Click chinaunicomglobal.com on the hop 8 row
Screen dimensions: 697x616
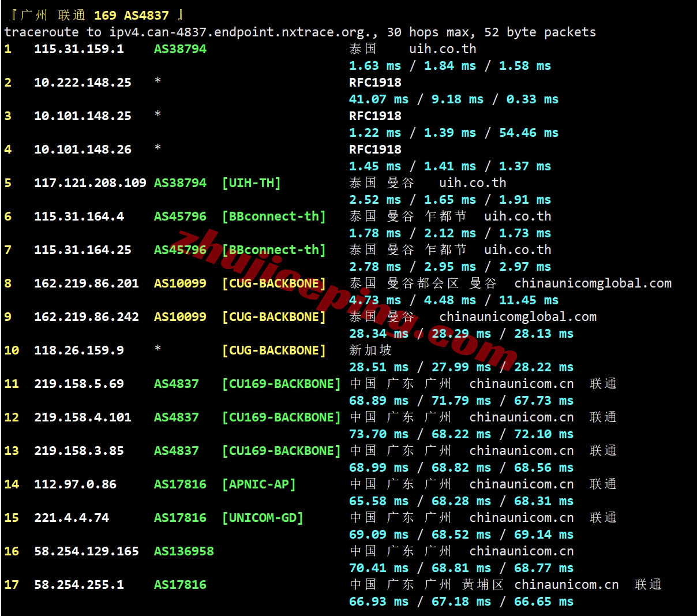click(593, 283)
